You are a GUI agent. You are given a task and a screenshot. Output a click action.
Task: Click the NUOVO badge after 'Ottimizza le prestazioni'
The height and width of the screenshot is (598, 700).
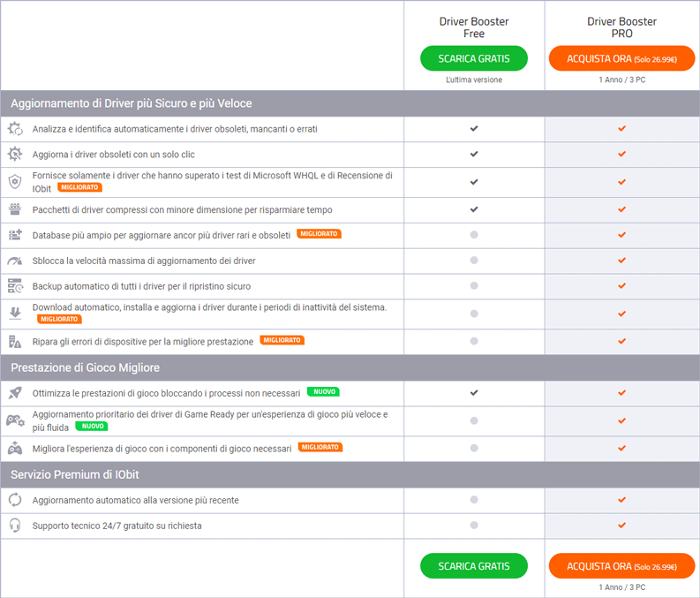click(x=324, y=391)
